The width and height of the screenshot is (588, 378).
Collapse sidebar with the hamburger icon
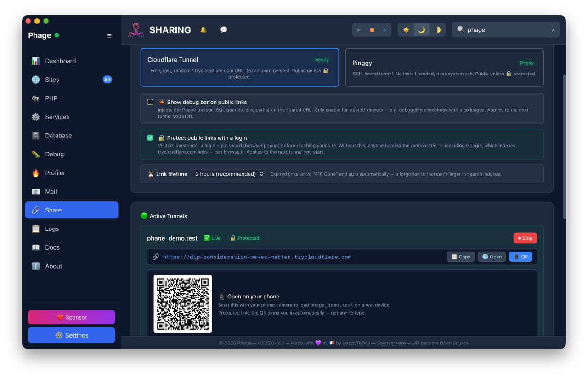[x=109, y=36]
